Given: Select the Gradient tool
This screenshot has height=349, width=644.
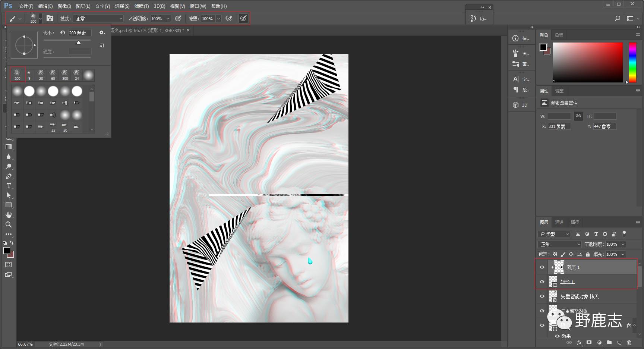Looking at the screenshot, I should [x=9, y=147].
